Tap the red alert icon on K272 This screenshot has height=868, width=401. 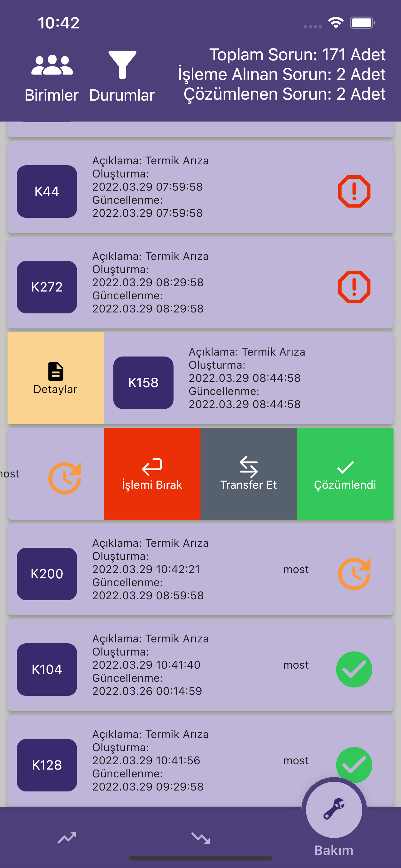click(354, 287)
